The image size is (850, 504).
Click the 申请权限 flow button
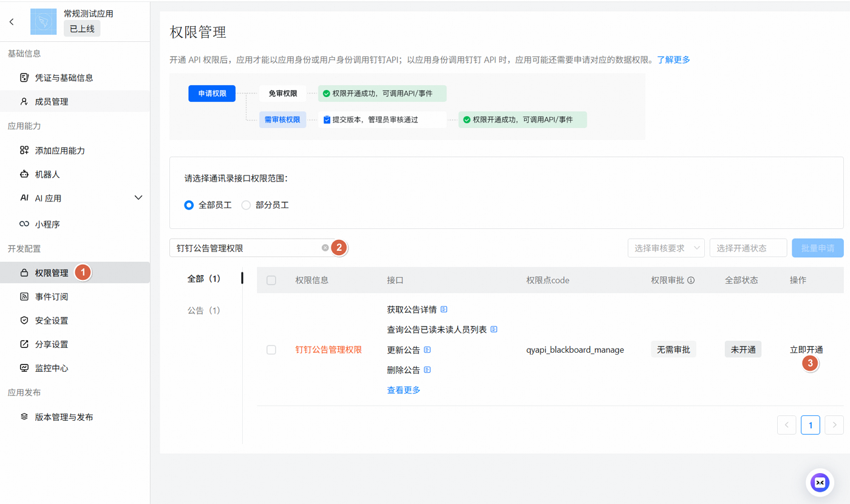point(212,94)
